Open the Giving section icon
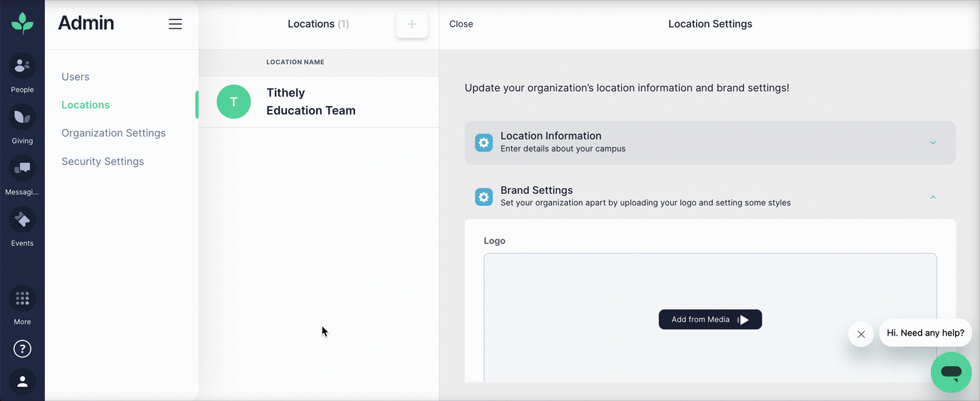 (22, 117)
